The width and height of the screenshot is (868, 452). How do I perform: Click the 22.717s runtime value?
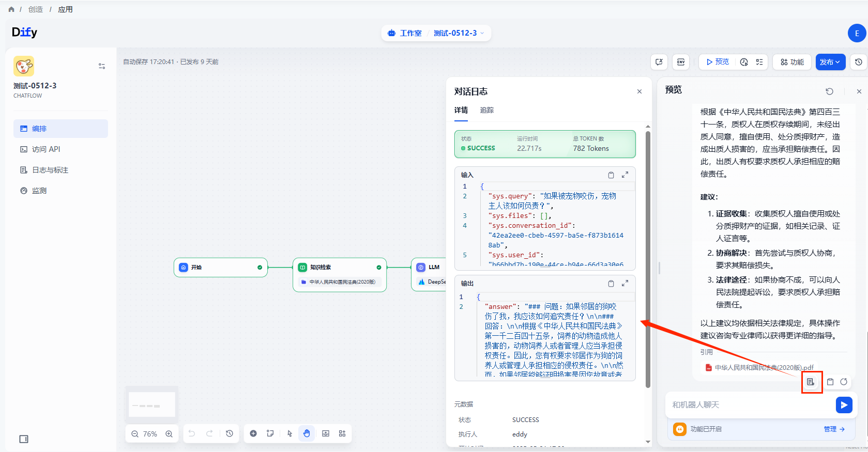[x=529, y=148]
